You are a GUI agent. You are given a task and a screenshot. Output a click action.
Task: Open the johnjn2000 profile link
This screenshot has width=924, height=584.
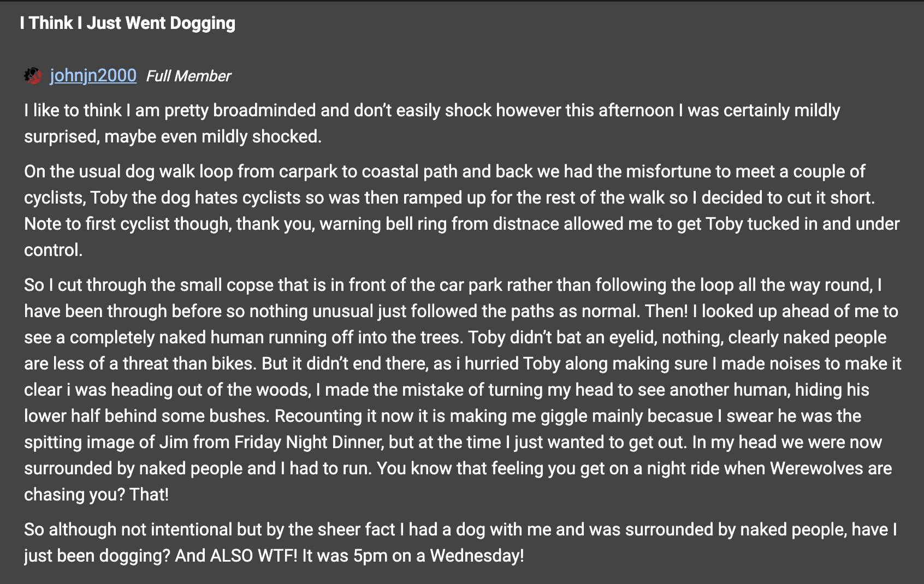click(93, 75)
